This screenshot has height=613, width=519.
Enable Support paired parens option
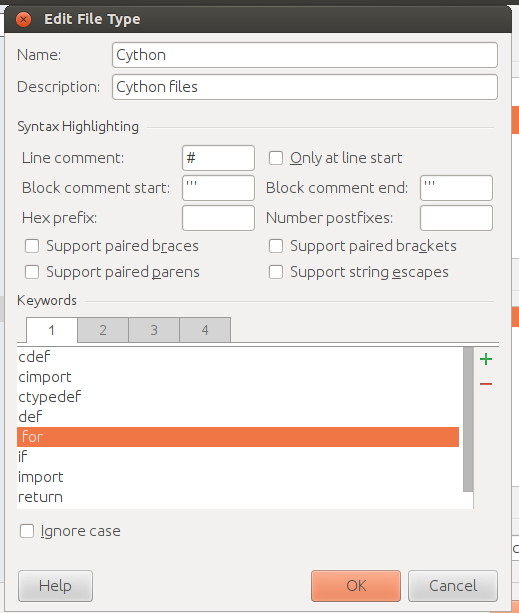(32, 272)
